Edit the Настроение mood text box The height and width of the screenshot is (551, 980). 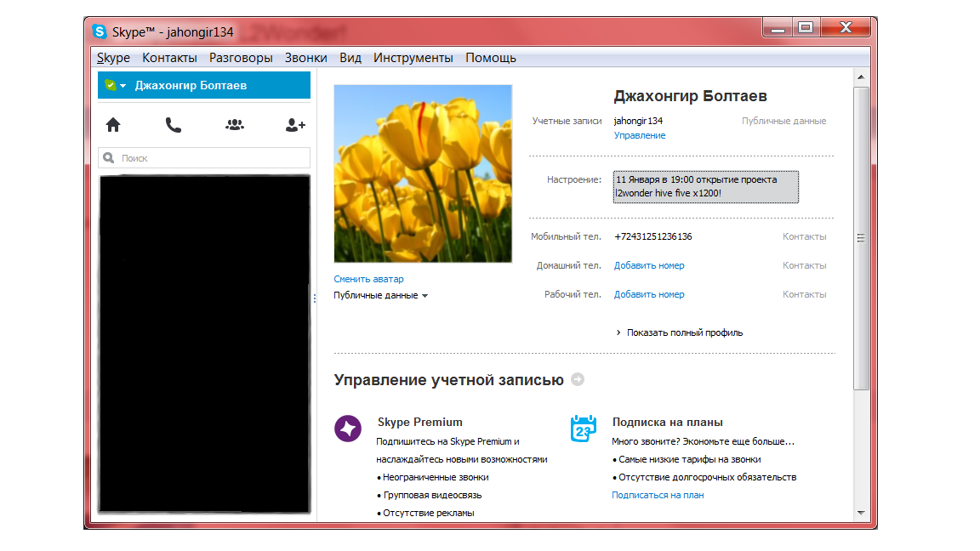coord(705,187)
